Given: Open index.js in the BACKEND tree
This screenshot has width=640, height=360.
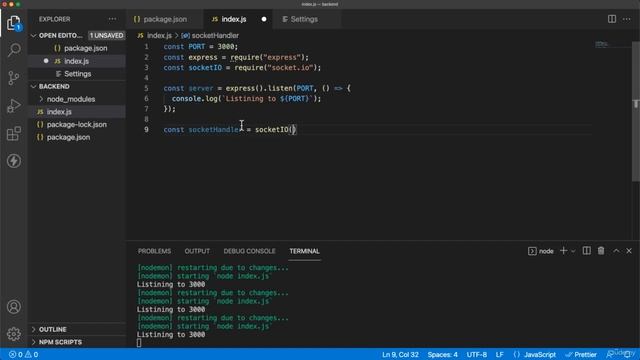Looking at the screenshot, I should coord(77,112).
